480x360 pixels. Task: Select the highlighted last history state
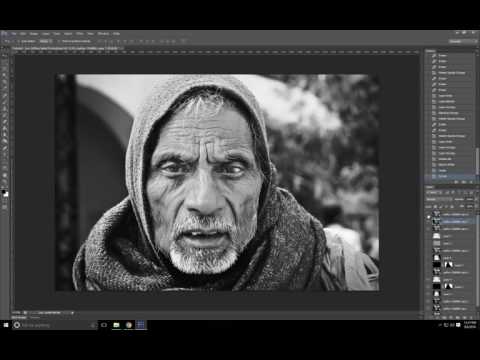(451, 176)
